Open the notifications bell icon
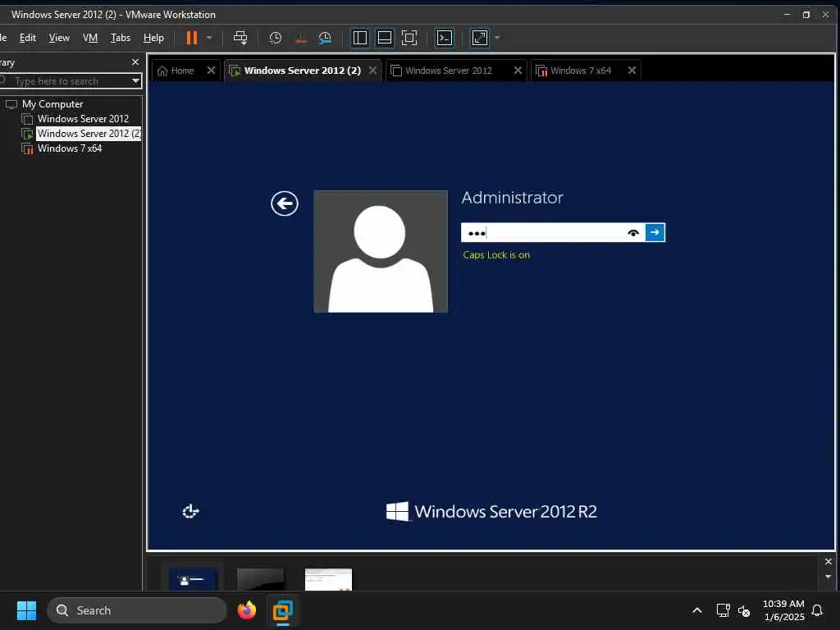Viewport: 840px width, 630px height. pyautogui.click(x=818, y=610)
